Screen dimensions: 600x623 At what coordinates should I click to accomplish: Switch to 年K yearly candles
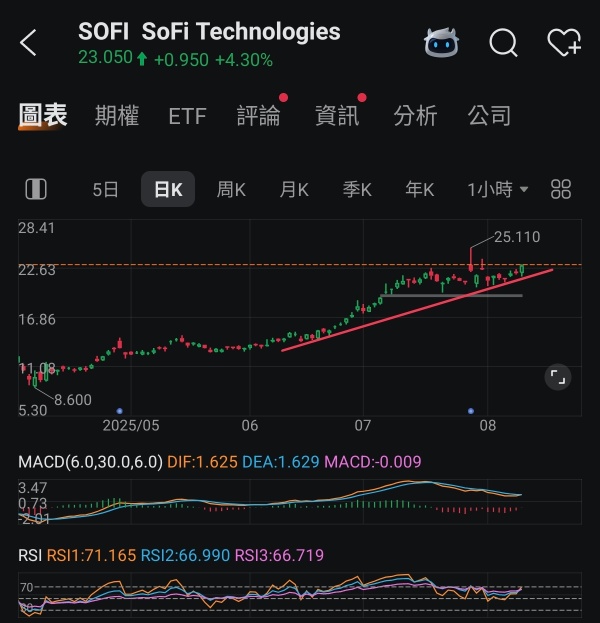click(x=420, y=190)
